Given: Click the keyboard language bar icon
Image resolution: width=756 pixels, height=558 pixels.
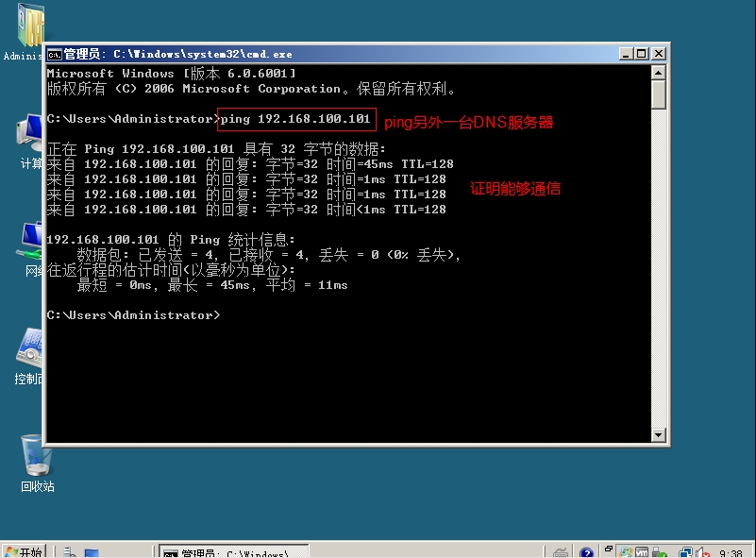Looking at the screenshot, I should (561, 552).
